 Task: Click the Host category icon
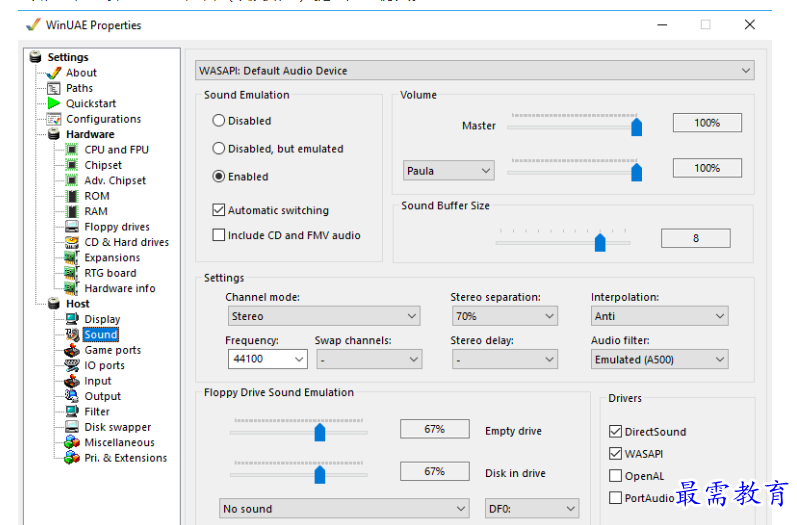coord(54,304)
